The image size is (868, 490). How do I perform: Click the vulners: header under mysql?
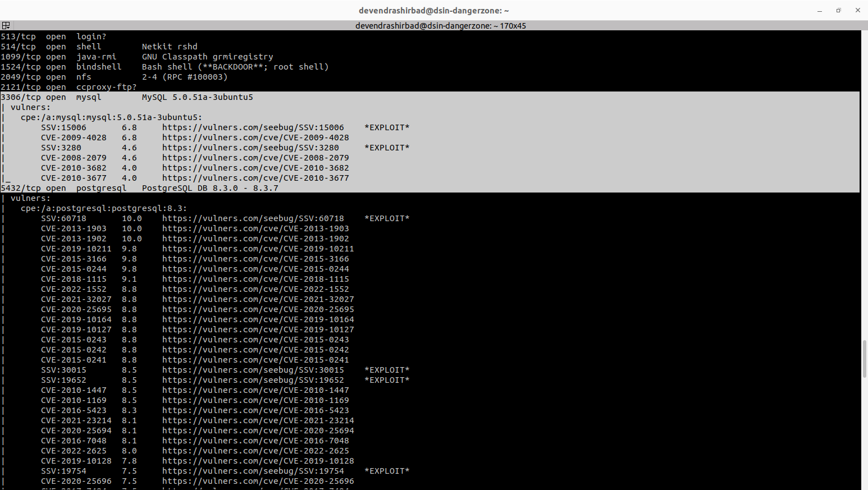pos(30,107)
